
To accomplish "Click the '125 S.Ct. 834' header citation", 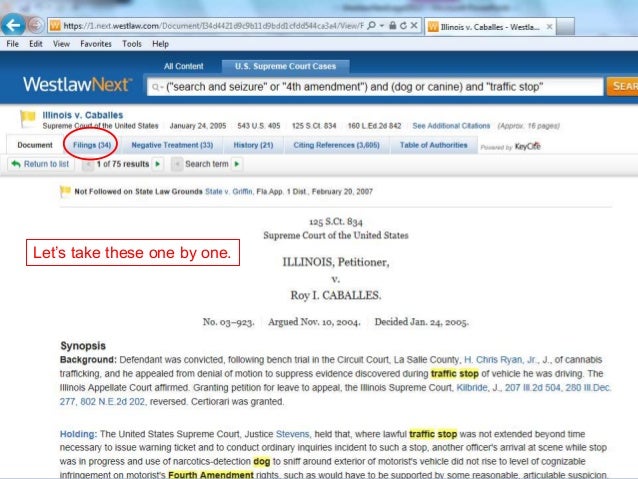I will 336,221.
